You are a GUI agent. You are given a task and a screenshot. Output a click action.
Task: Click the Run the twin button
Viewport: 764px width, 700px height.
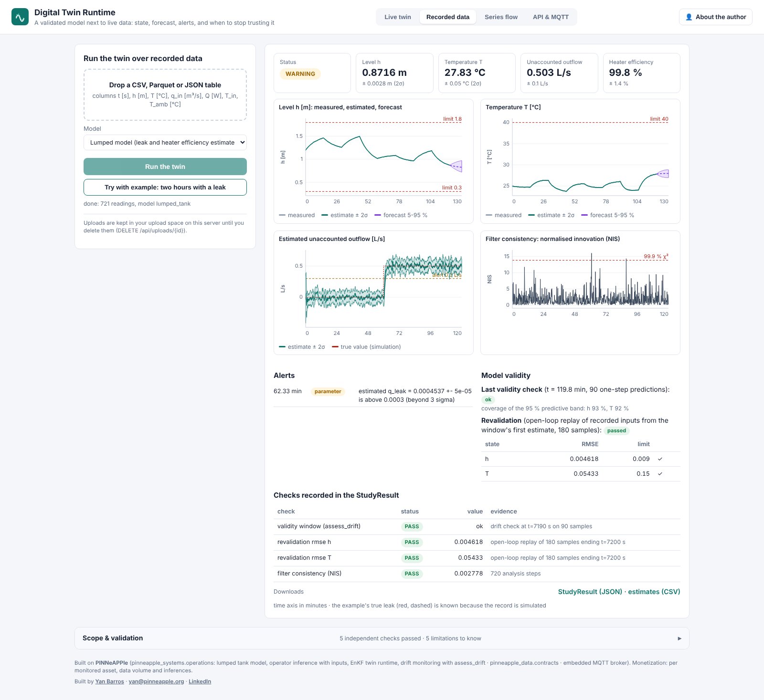[x=165, y=167]
